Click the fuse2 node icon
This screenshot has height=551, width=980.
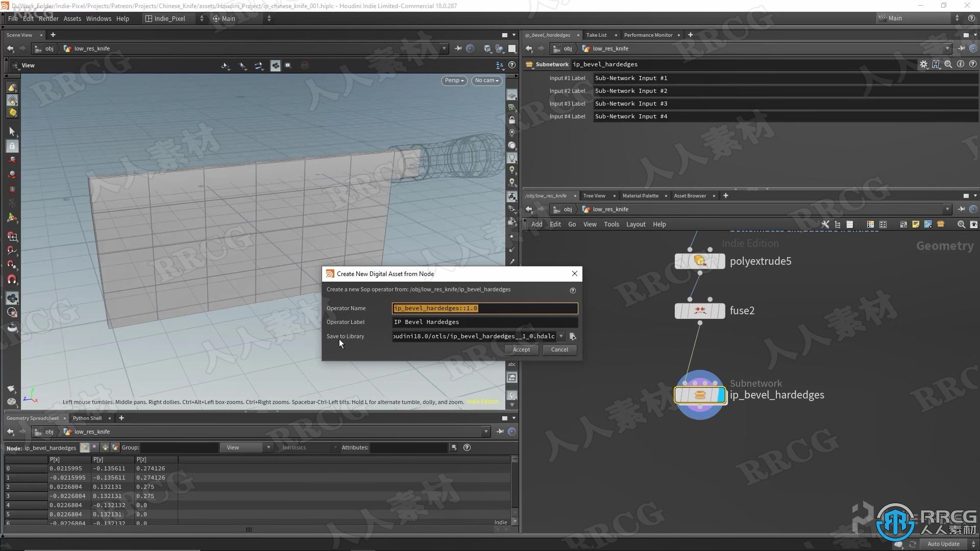(x=699, y=310)
